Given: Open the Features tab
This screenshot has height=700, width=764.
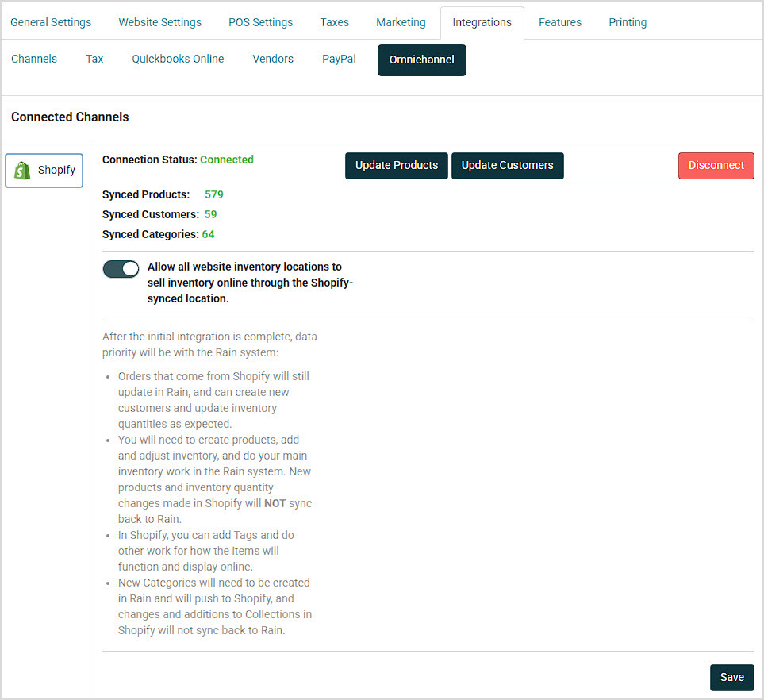Looking at the screenshot, I should [560, 22].
